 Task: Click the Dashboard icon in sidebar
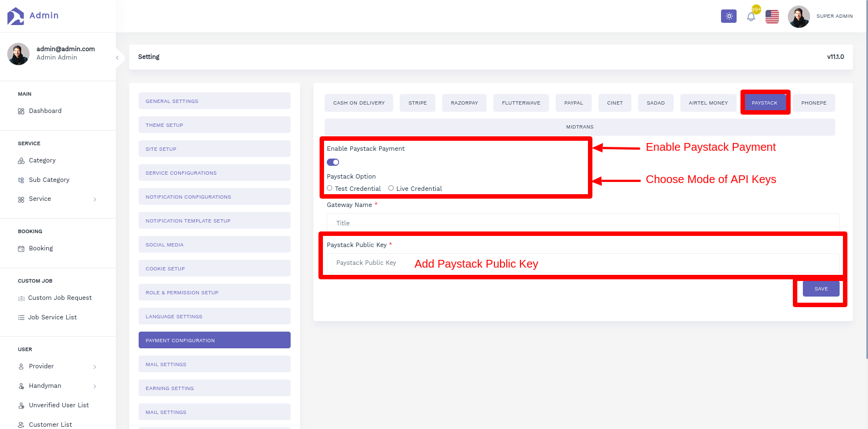pyautogui.click(x=21, y=111)
